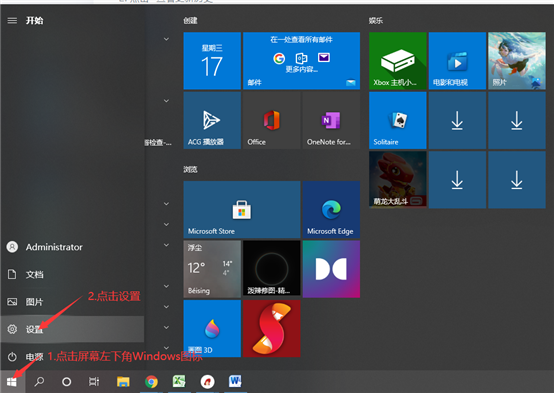
Task: Click the 开始 title text
Action: 34,20
